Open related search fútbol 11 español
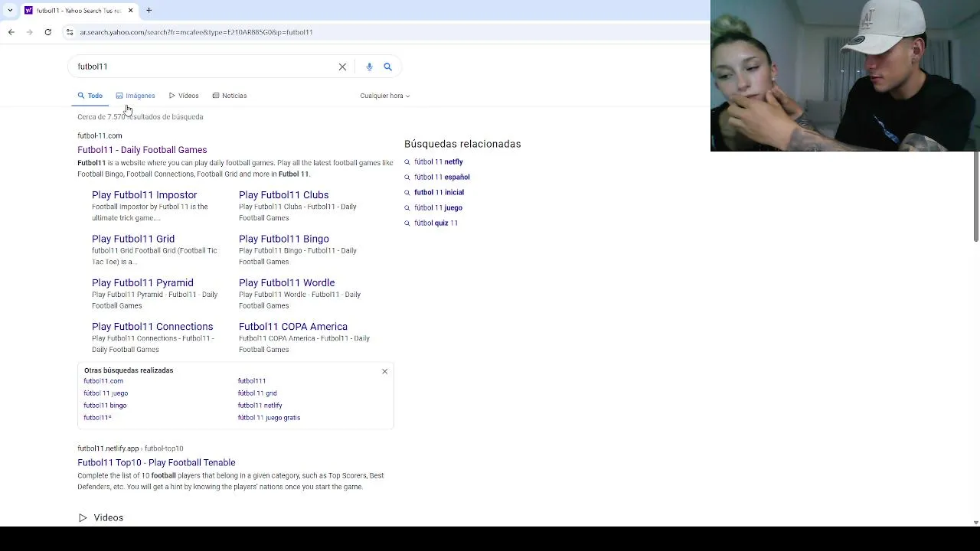The height and width of the screenshot is (551, 980). 442,178
